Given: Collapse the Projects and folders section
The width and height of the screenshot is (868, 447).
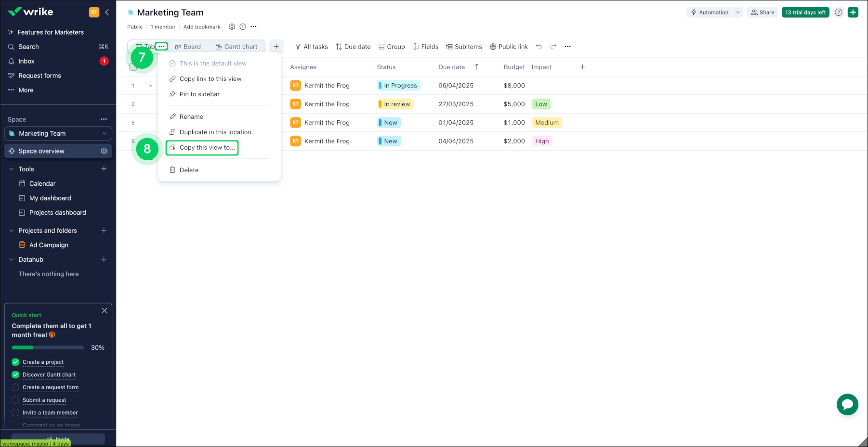Looking at the screenshot, I should click(x=12, y=230).
